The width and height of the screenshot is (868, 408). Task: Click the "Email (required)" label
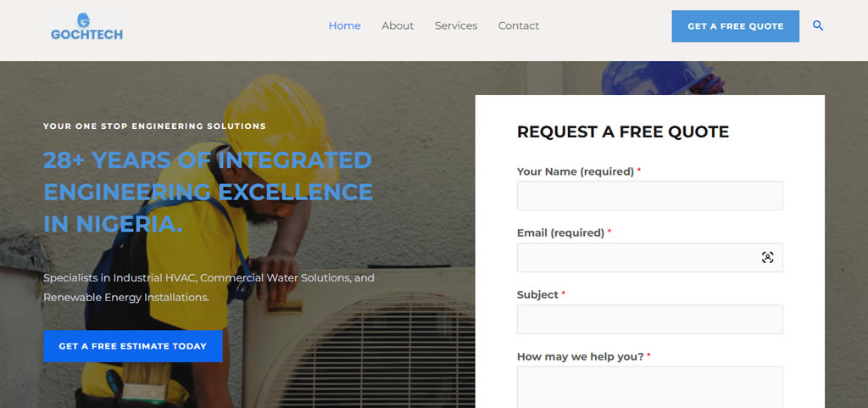(x=559, y=233)
